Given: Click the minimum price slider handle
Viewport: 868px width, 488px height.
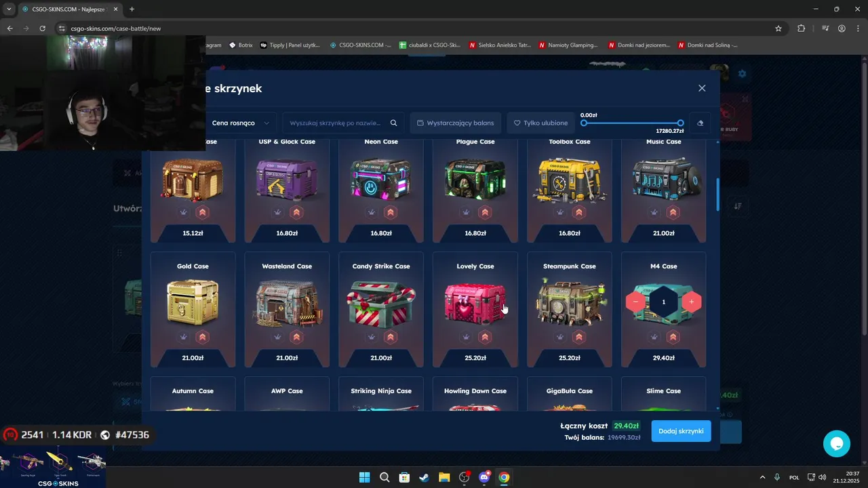Looking at the screenshot, I should (584, 123).
